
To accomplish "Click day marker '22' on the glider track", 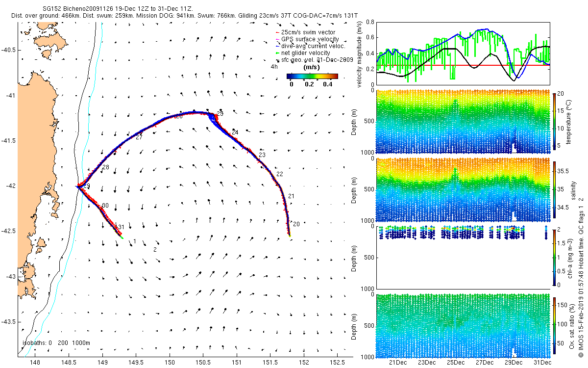I will tap(280, 174).
